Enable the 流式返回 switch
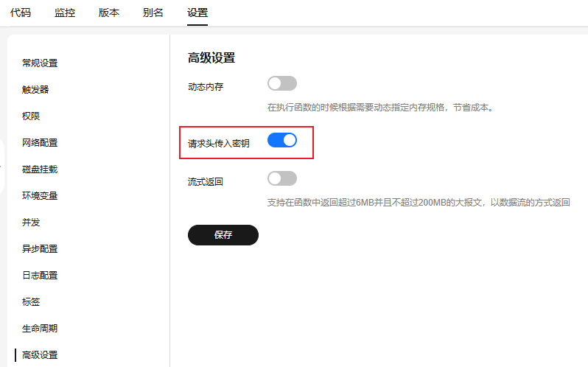 [281, 178]
